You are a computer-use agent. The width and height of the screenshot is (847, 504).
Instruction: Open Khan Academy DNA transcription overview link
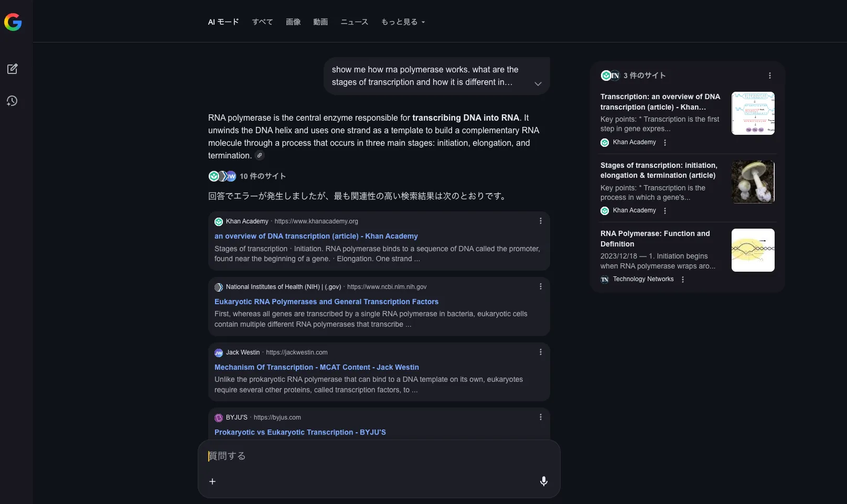[x=316, y=236]
